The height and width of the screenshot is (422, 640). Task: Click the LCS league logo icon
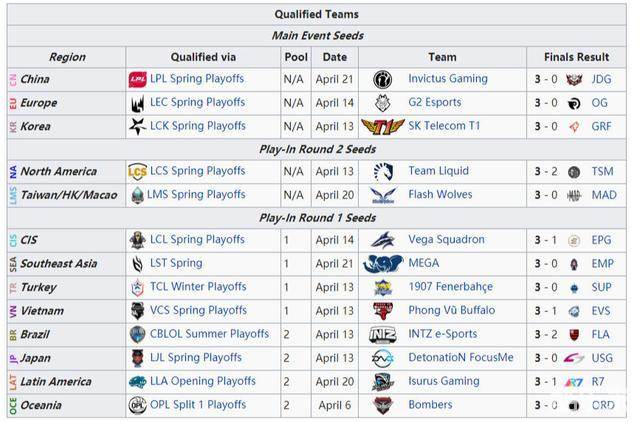point(138,171)
